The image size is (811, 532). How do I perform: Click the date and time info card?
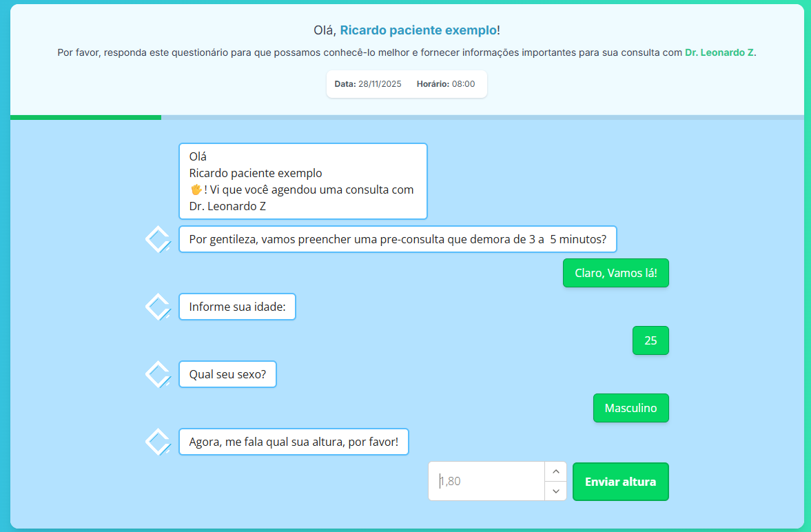[407, 83]
